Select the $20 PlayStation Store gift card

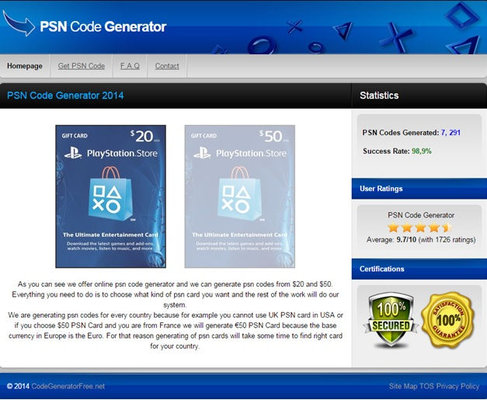coord(111,196)
